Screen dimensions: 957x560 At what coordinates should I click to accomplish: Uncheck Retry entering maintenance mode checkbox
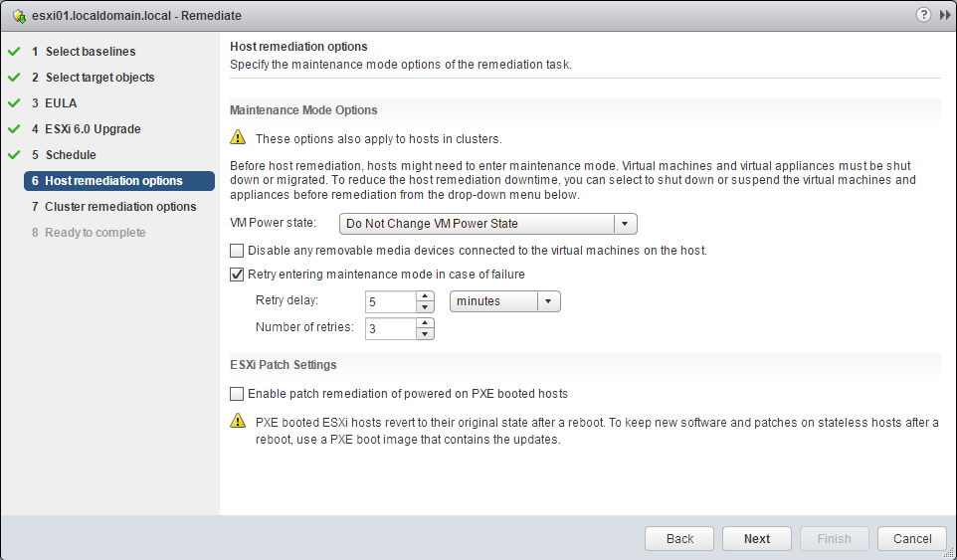(x=237, y=275)
